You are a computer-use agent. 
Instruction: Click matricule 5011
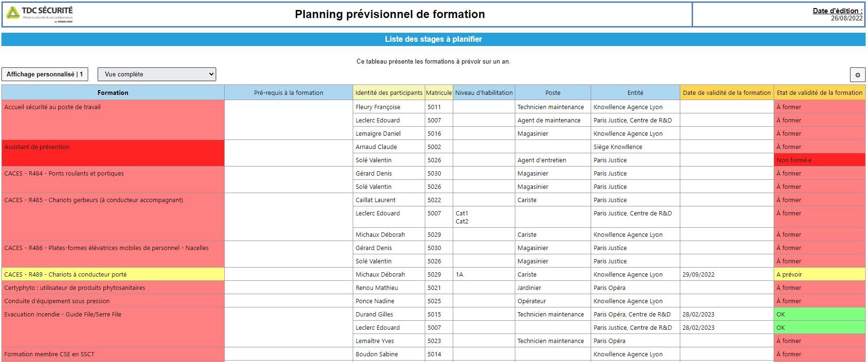tap(434, 107)
